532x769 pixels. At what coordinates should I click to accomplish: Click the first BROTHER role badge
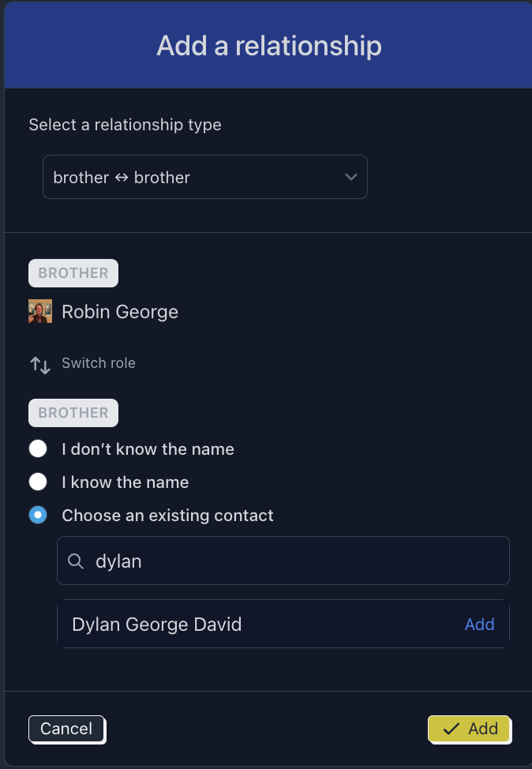[73, 272]
